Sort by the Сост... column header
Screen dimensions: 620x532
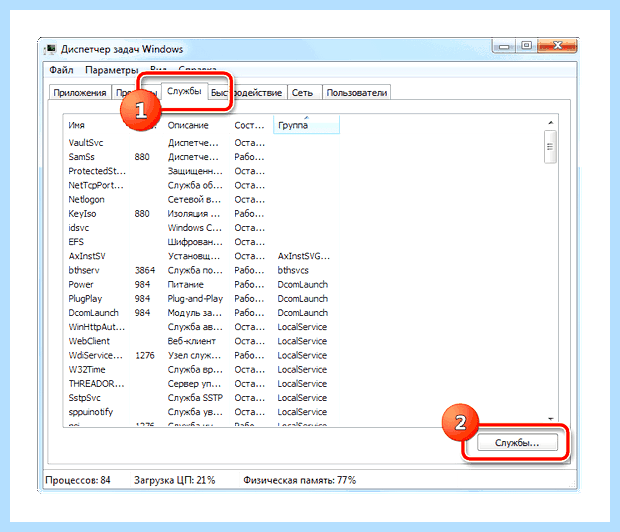(249, 125)
